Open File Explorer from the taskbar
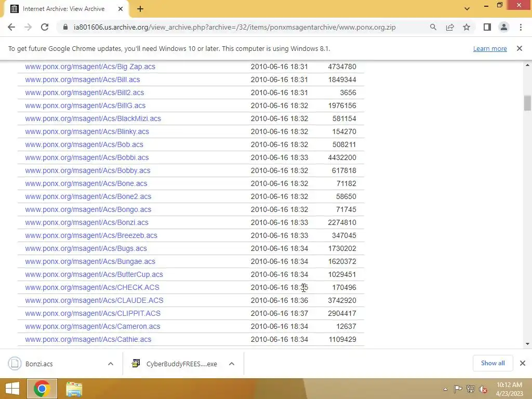The image size is (532, 399). 74,389
